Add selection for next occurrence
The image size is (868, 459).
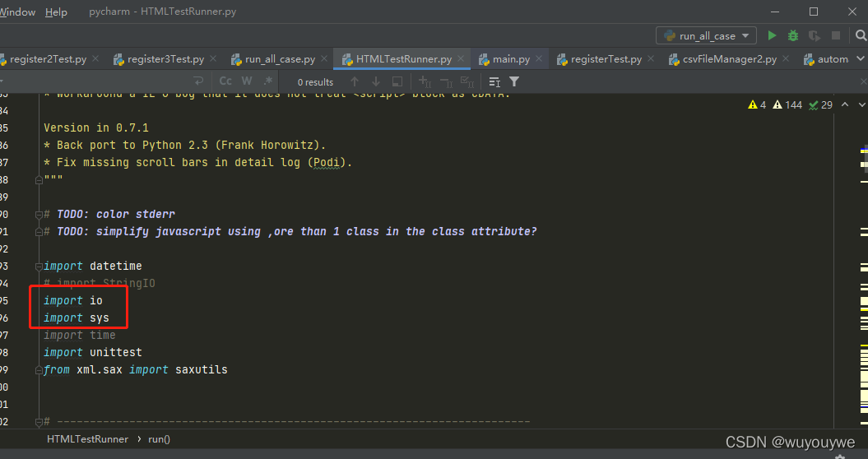[425, 82]
